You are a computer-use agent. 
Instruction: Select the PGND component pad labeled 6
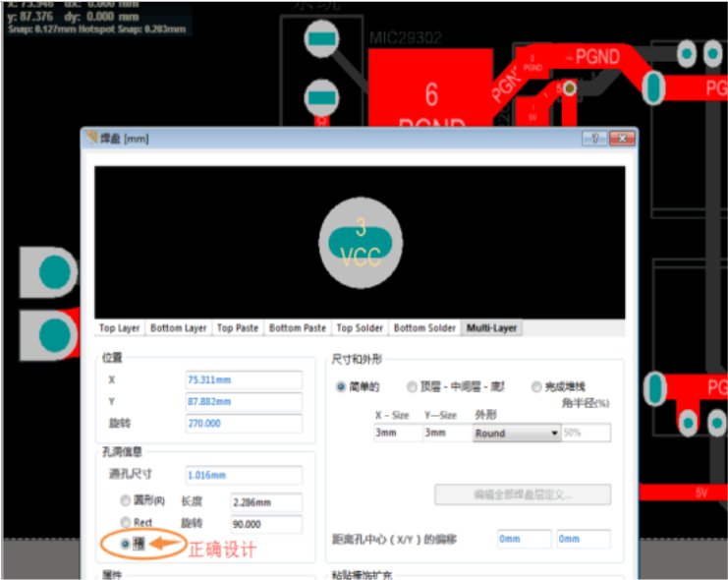430,95
